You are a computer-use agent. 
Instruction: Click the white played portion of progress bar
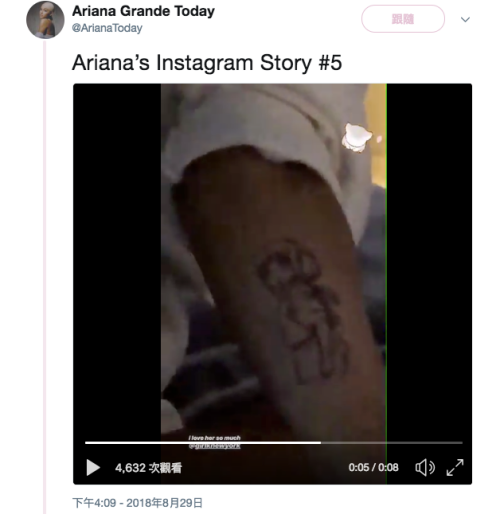pyautogui.click(x=203, y=443)
